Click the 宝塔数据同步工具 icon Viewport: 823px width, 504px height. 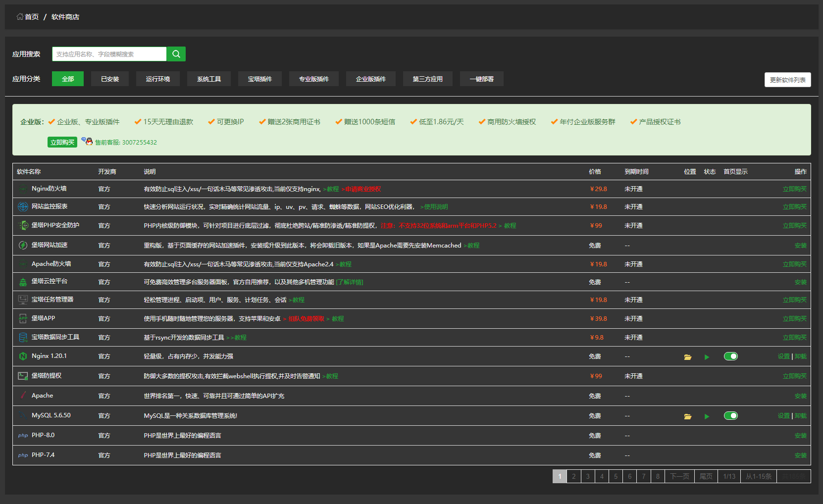tap(23, 337)
